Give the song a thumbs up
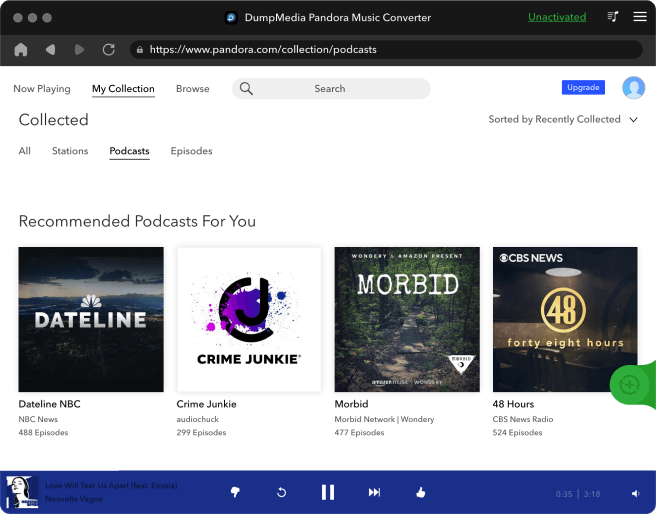656x514 pixels. pos(420,492)
